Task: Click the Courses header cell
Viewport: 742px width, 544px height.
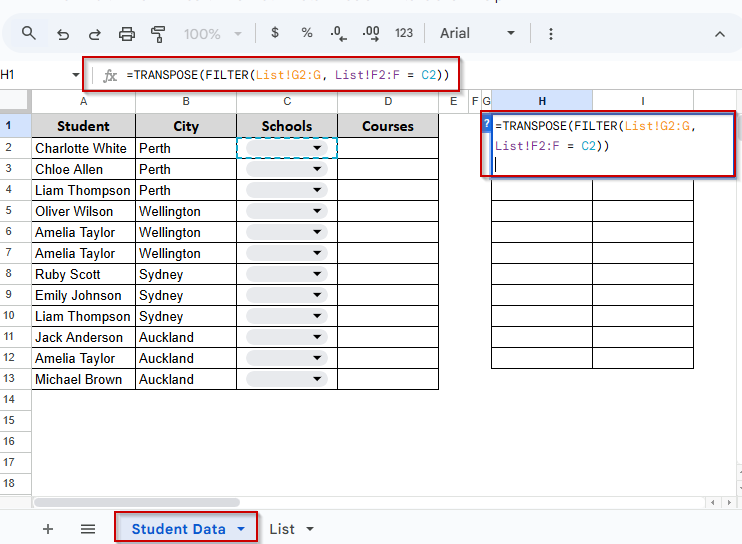Action: tap(388, 126)
